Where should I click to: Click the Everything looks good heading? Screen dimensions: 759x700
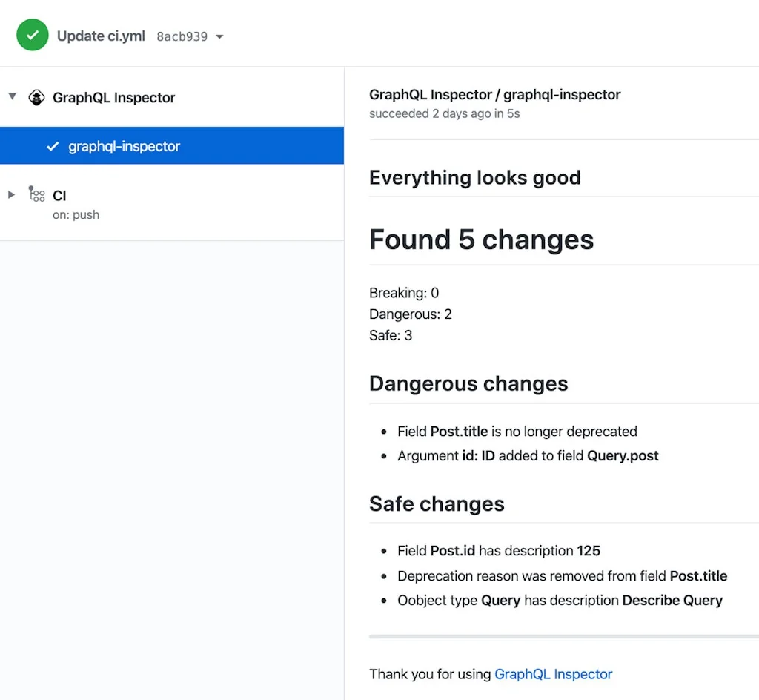click(474, 177)
